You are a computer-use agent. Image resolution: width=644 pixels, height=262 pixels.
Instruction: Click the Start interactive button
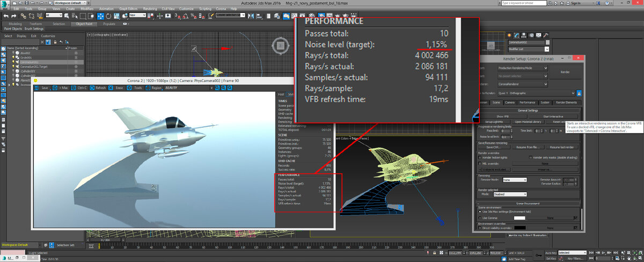coord(553,117)
